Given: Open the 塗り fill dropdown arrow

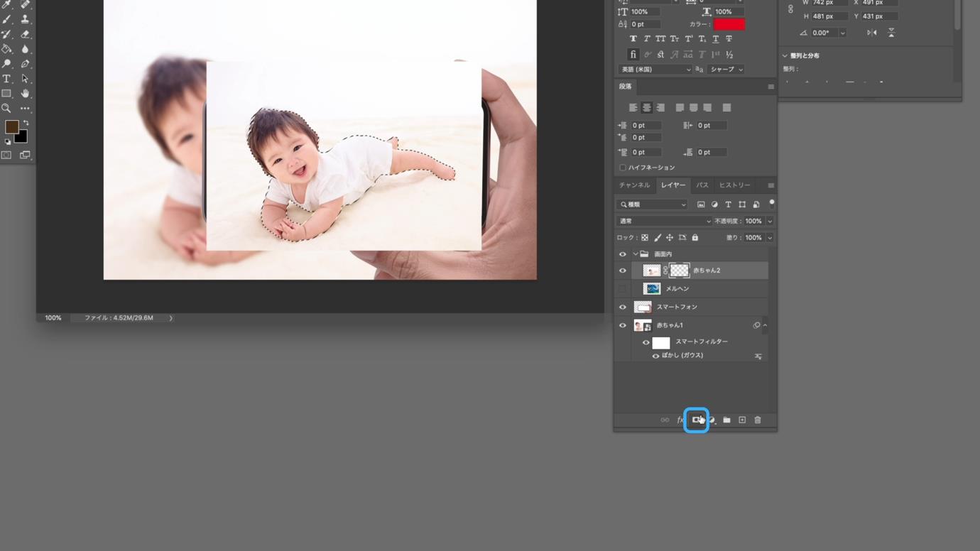Looking at the screenshot, I should tap(770, 238).
